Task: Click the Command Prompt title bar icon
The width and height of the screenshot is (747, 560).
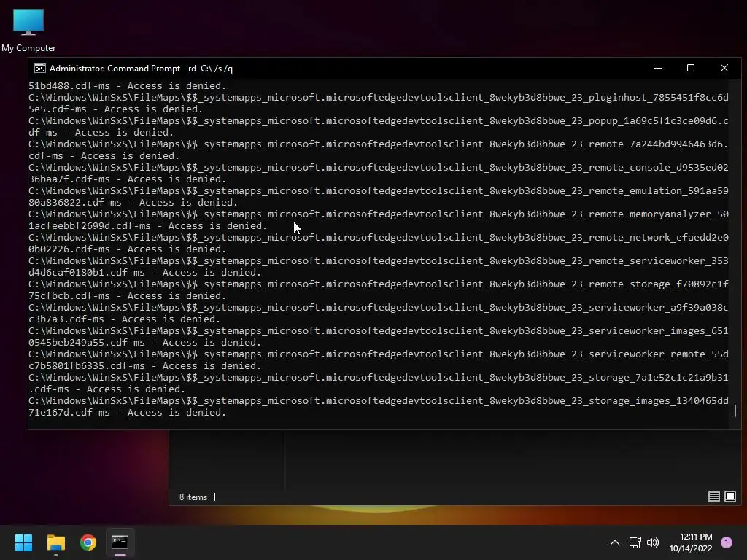Action: click(40, 69)
